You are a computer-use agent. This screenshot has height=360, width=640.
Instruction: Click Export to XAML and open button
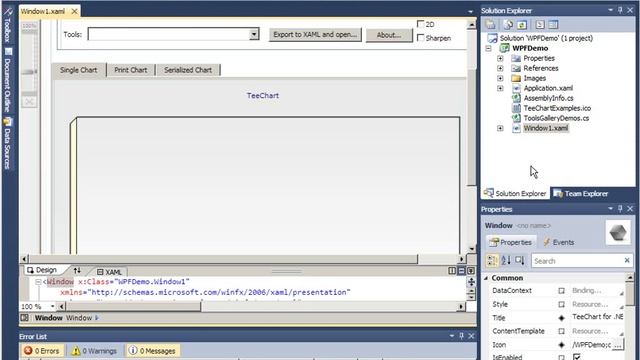(315, 35)
